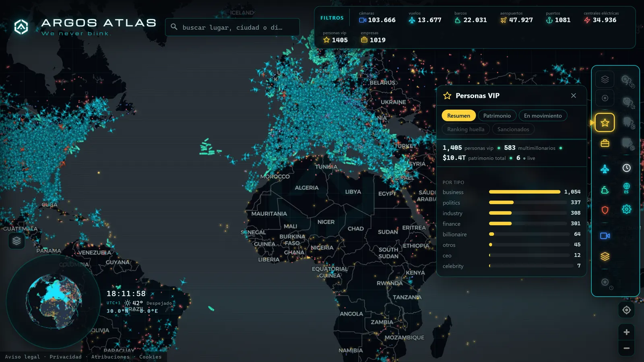
Task: Click the FILTROS label
Action: click(x=332, y=18)
